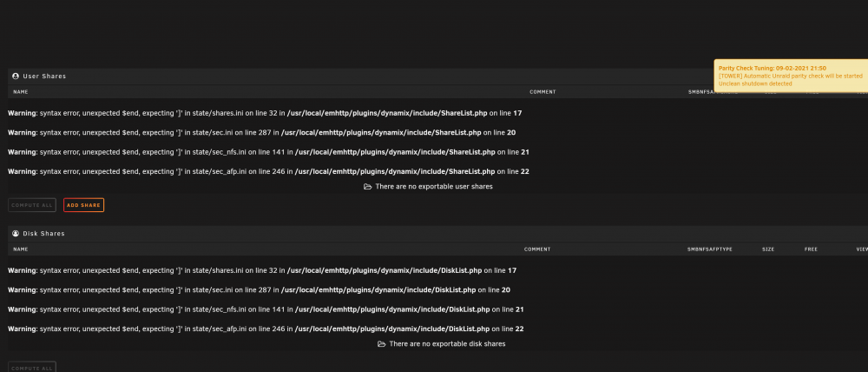Click the Size column header in Disk Shares
The image size is (868, 372).
pos(768,249)
